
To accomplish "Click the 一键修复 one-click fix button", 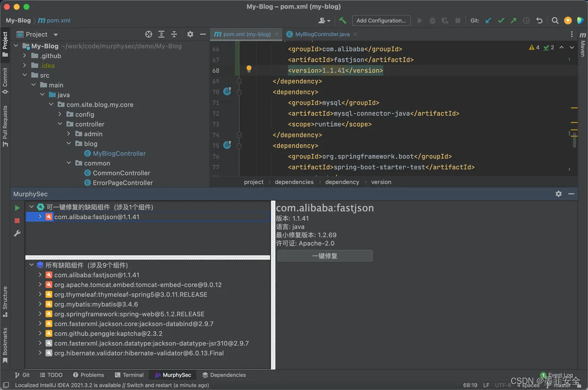I will [325, 256].
